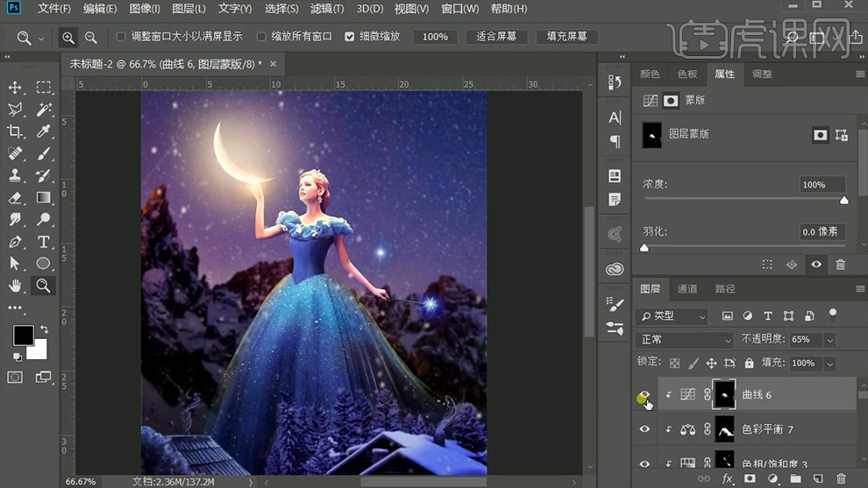This screenshot has width=868, height=488.
Task: Open the 滤镜(T) menu
Action: point(326,9)
